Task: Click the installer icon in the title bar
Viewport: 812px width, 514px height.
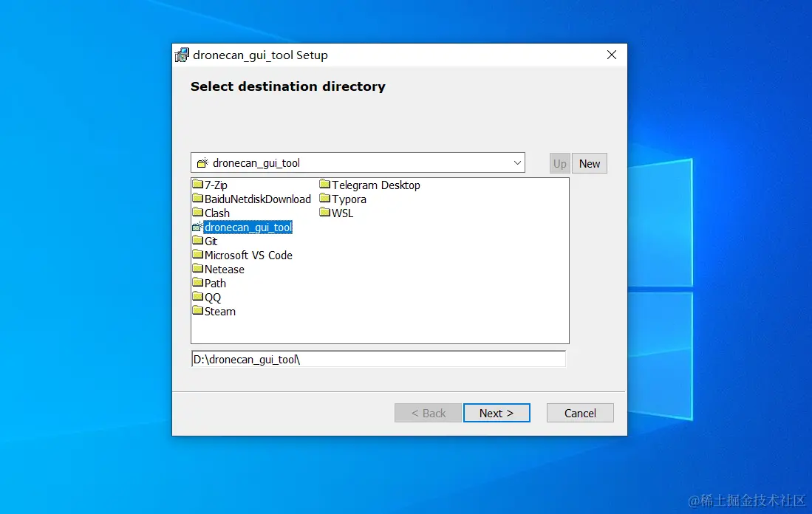Action: tap(182, 55)
